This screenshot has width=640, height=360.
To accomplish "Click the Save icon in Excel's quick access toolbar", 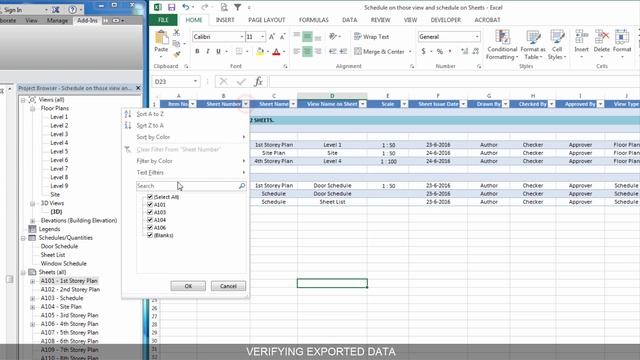I will point(171,7).
